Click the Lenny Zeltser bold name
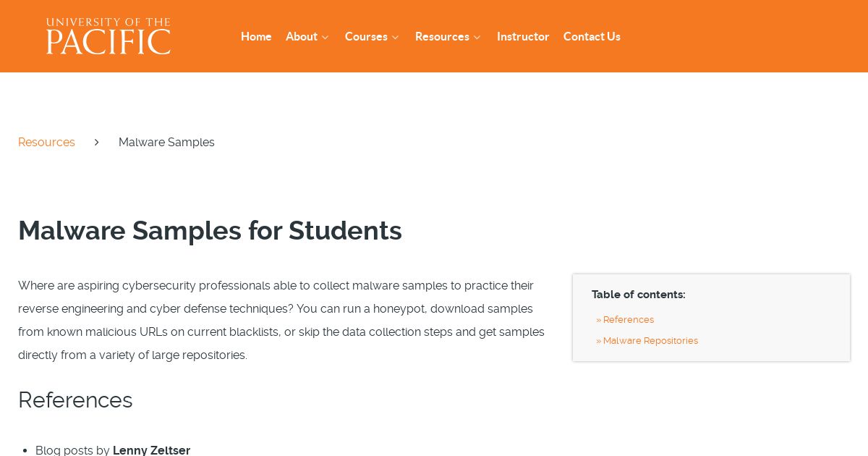Image resolution: width=868 pixels, height=456 pixels. tap(152, 450)
